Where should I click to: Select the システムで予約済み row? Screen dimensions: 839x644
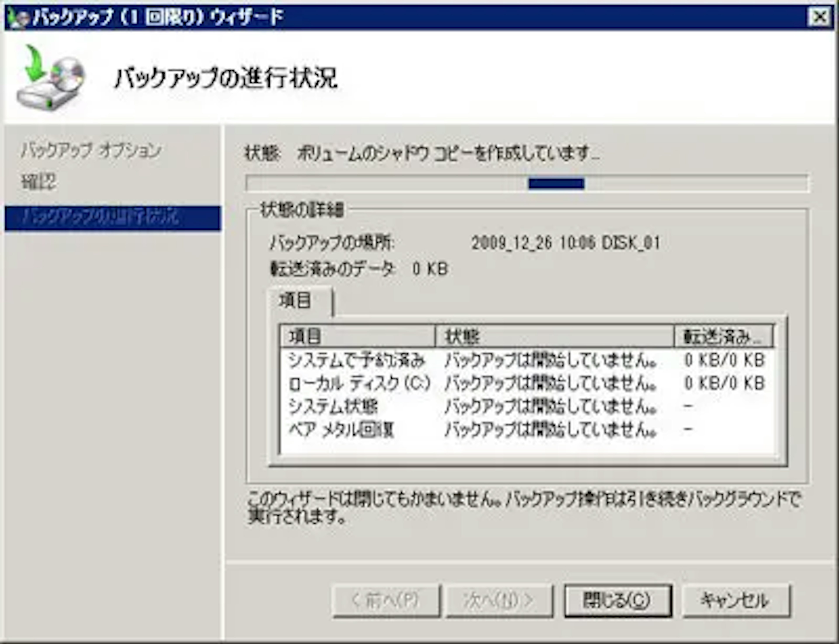tap(356, 360)
